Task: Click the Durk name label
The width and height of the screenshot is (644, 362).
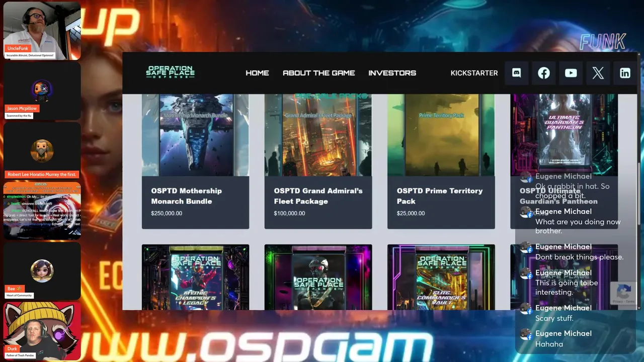Action: coord(12,348)
